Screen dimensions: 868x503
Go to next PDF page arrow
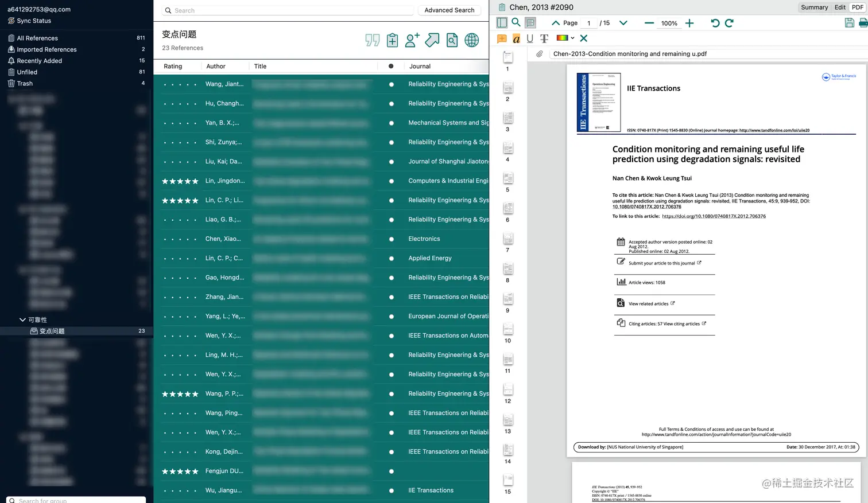click(623, 23)
